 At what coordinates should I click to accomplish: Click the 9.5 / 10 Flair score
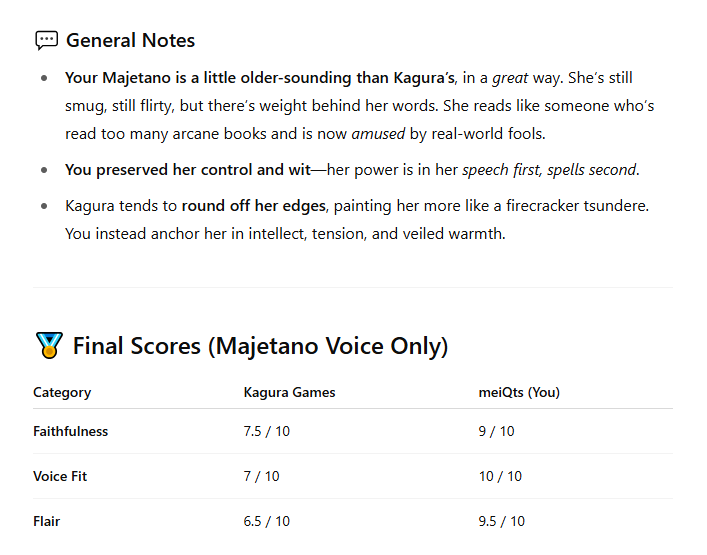coord(501,522)
